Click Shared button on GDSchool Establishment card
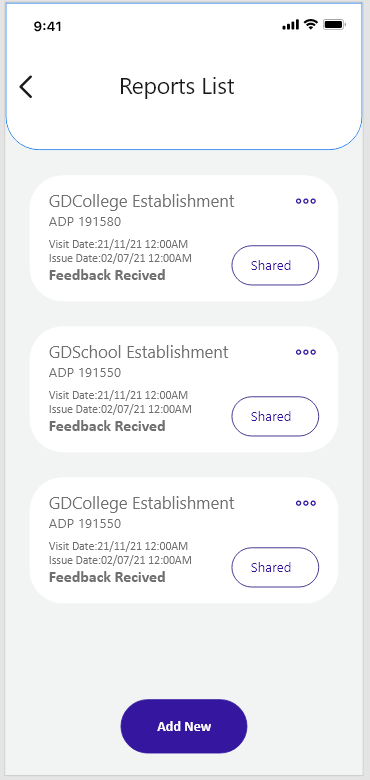Image resolution: width=370 pixels, height=780 pixels. point(275,416)
